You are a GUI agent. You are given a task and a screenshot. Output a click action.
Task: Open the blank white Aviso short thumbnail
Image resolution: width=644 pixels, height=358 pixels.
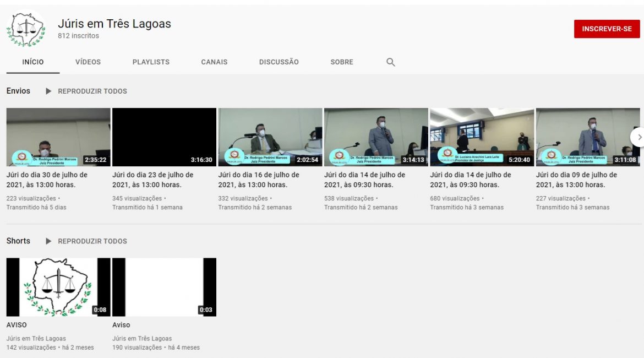pyautogui.click(x=164, y=287)
